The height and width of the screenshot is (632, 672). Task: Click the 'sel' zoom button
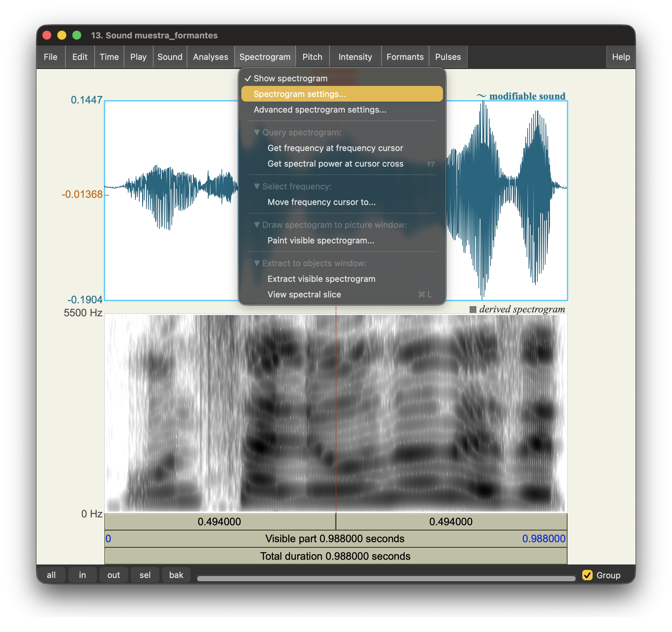pyautogui.click(x=145, y=575)
